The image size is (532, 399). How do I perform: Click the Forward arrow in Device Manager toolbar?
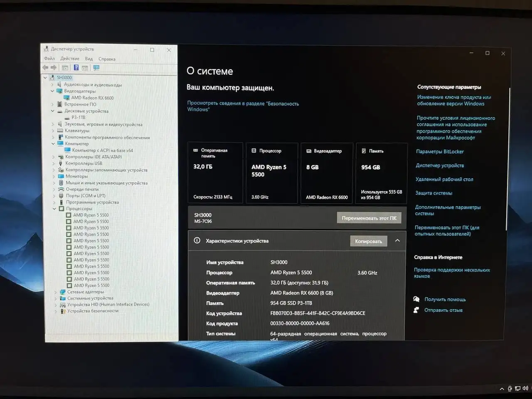53,67
